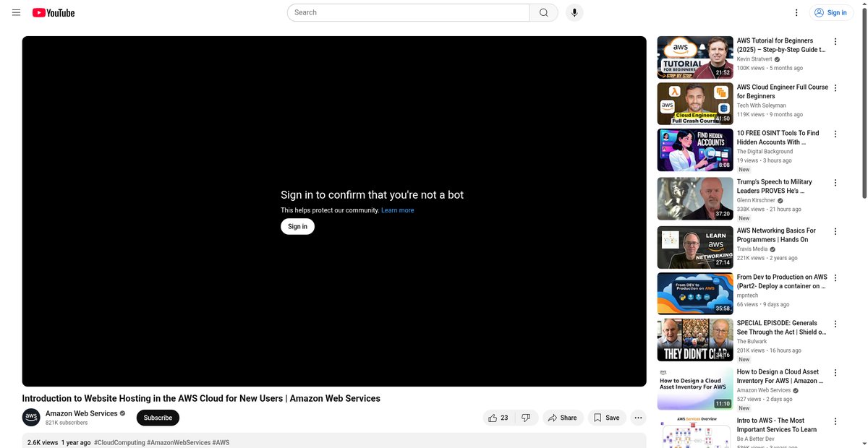The image size is (868, 448).
Task: Open the hamburger guide menu
Action: pos(16,12)
